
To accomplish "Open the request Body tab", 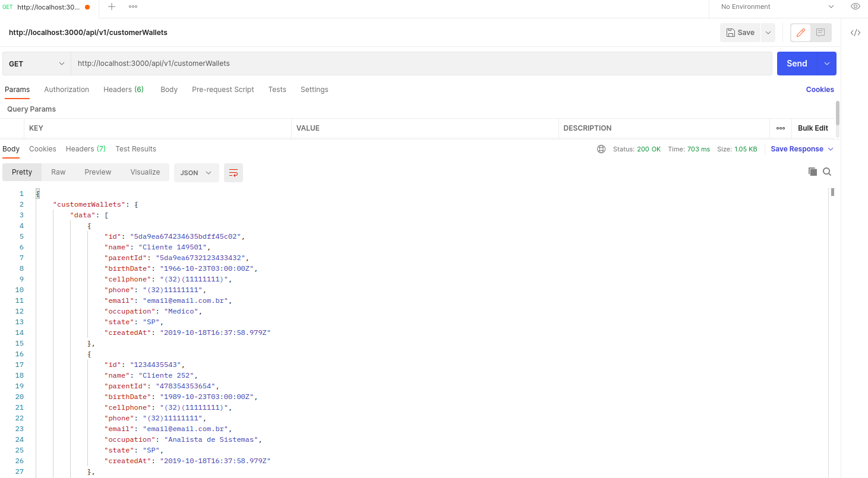I will (169, 90).
